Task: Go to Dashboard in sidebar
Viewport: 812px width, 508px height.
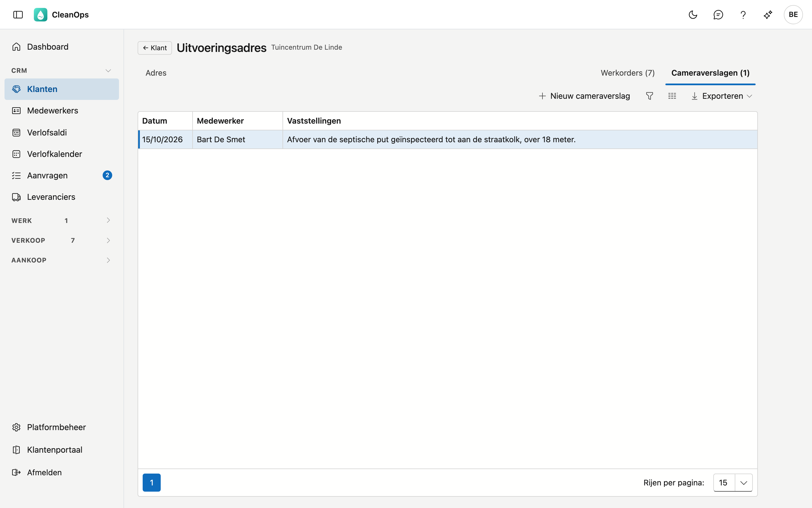Action: click(x=62, y=47)
